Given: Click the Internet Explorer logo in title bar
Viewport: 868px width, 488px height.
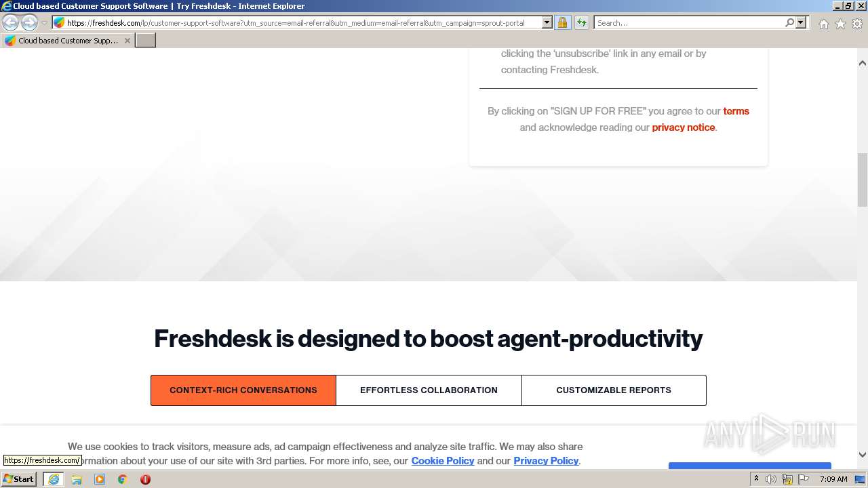Looking at the screenshot, I should click(x=6, y=6).
